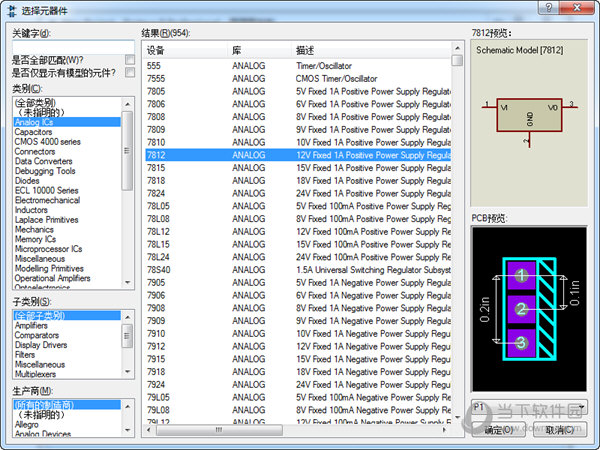600x450 pixels.
Task: Click results horizontal scroll left arrow
Action: click(x=149, y=430)
